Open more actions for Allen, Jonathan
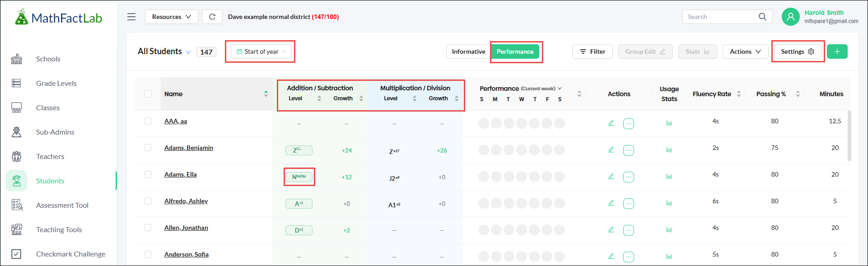Image resolution: width=868 pixels, height=266 pixels. [x=629, y=230]
